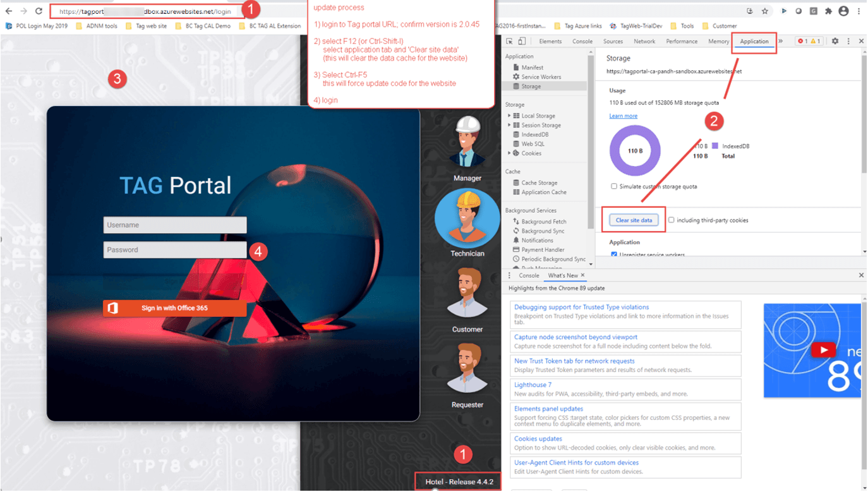The width and height of the screenshot is (868, 492).
Task: Click the error and warning count badge
Action: tap(811, 40)
